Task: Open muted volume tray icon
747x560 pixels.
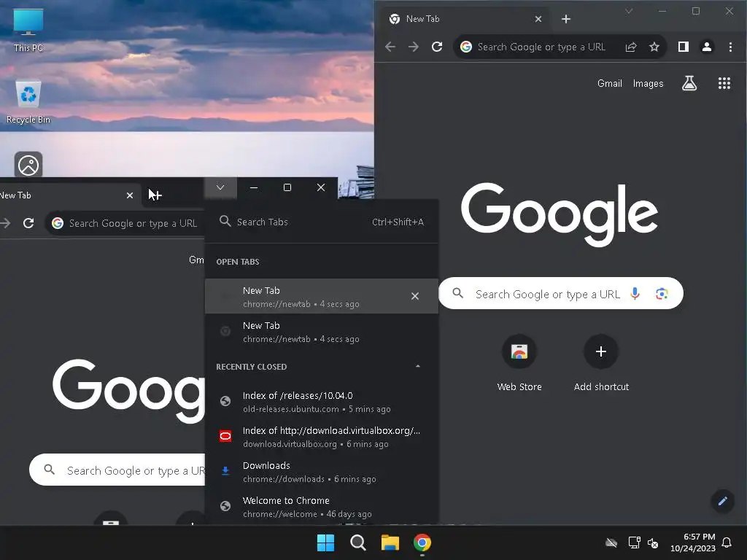Action: tap(653, 542)
